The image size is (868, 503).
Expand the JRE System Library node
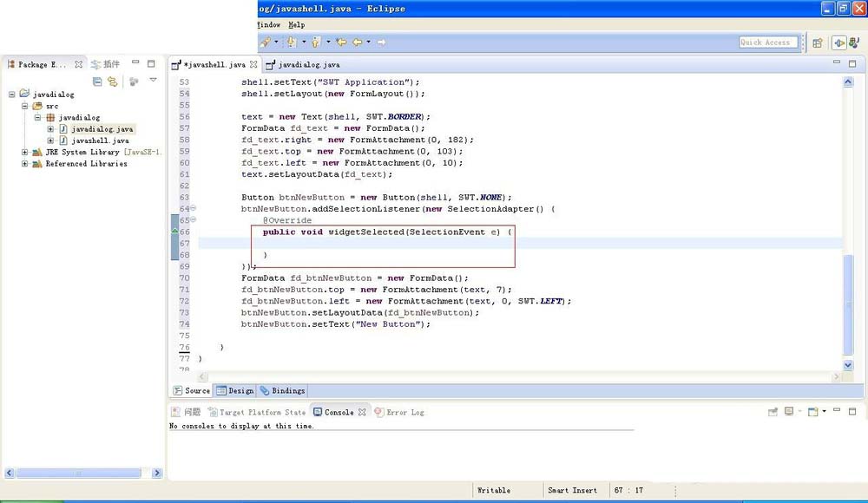pos(25,152)
